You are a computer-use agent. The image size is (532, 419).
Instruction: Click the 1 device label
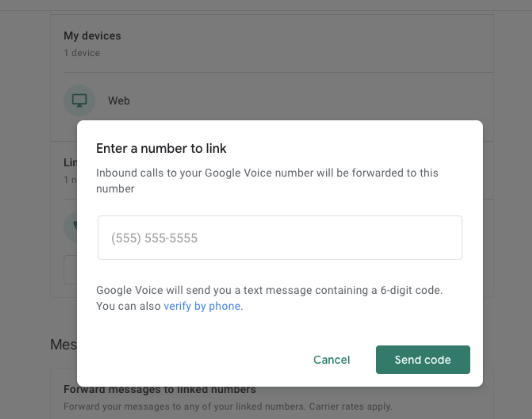(81, 53)
